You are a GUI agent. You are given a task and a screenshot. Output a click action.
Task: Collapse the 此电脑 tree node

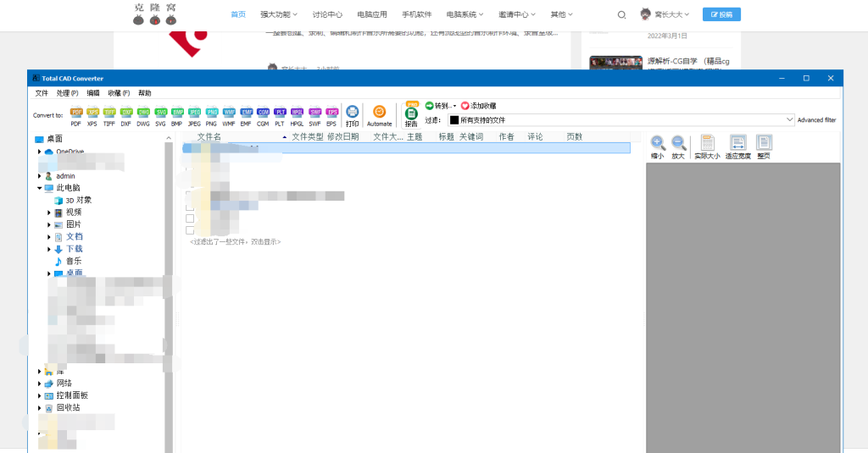tap(39, 188)
